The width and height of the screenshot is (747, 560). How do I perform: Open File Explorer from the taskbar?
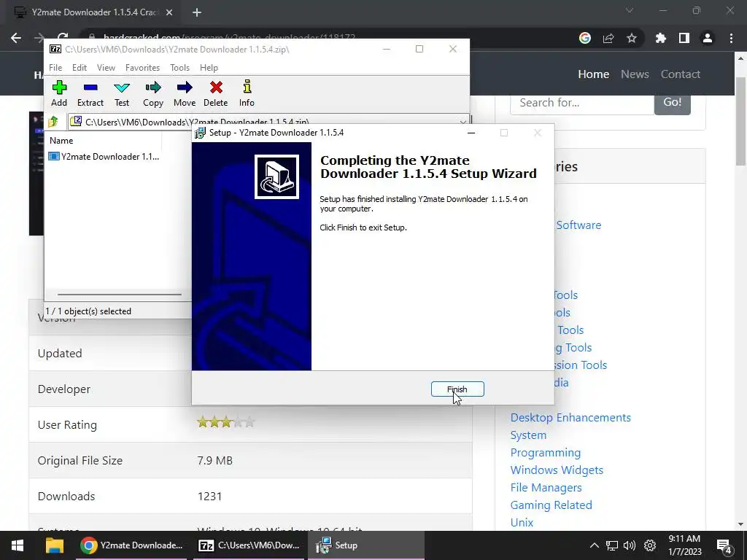[x=54, y=545]
